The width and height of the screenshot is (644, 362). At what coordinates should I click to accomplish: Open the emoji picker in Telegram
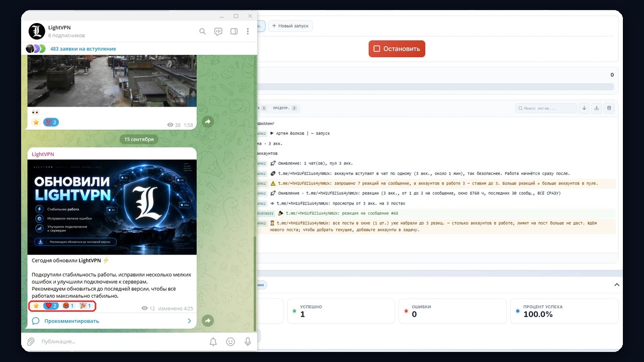230,341
